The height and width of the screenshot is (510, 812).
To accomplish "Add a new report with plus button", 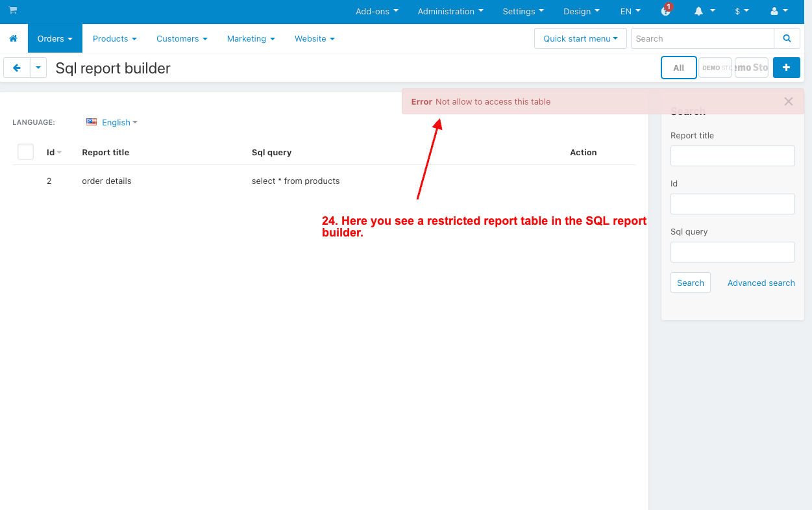I will click(787, 68).
